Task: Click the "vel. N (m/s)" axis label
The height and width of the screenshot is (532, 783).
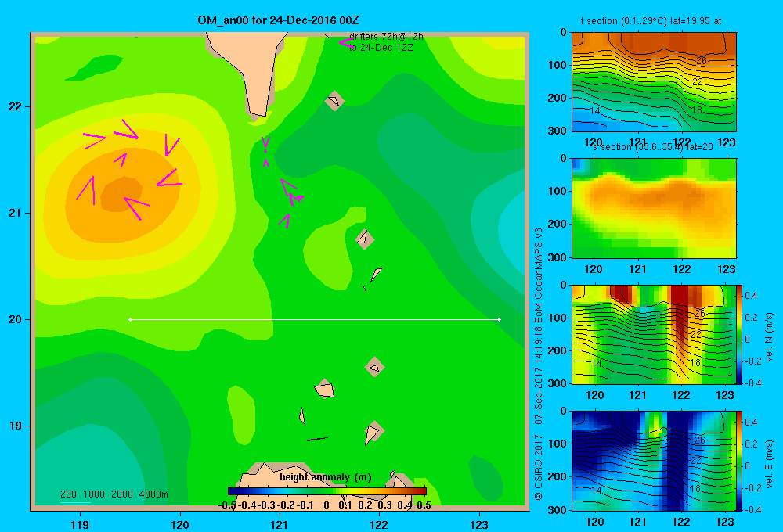Action: [x=769, y=337]
